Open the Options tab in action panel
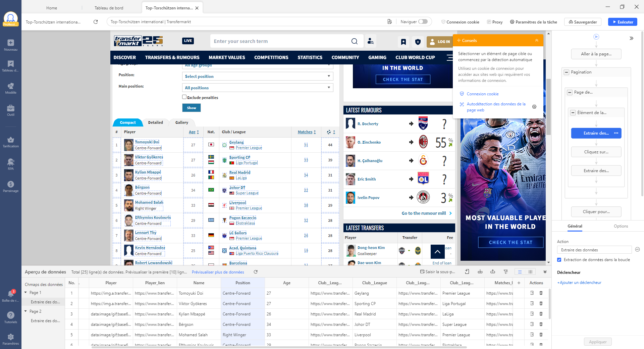Screen dimensions: 644x349 pos(621,226)
